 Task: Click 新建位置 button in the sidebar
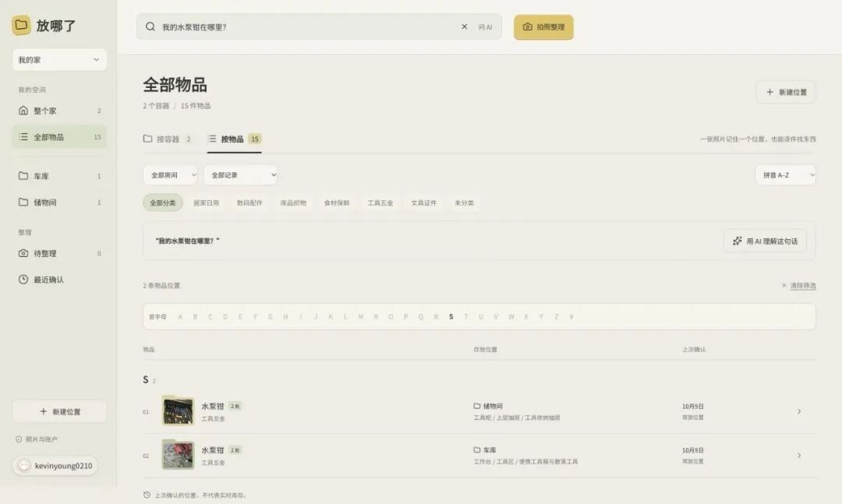click(59, 411)
